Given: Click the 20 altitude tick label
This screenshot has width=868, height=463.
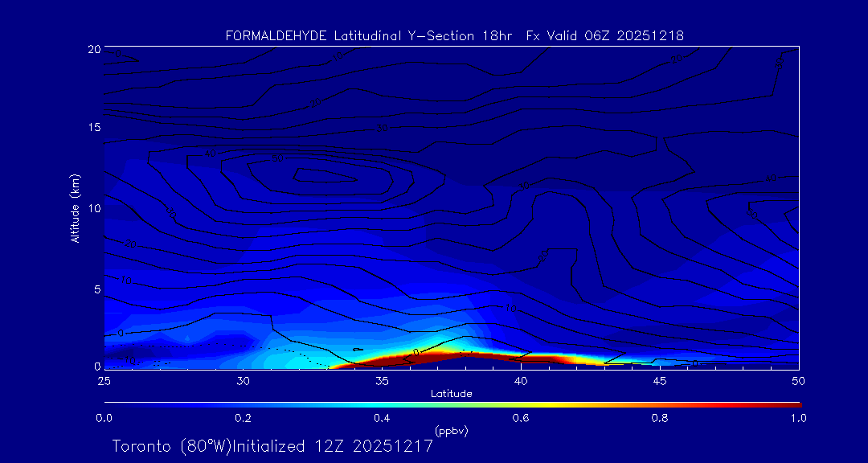Looking at the screenshot, I should [93, 49].
